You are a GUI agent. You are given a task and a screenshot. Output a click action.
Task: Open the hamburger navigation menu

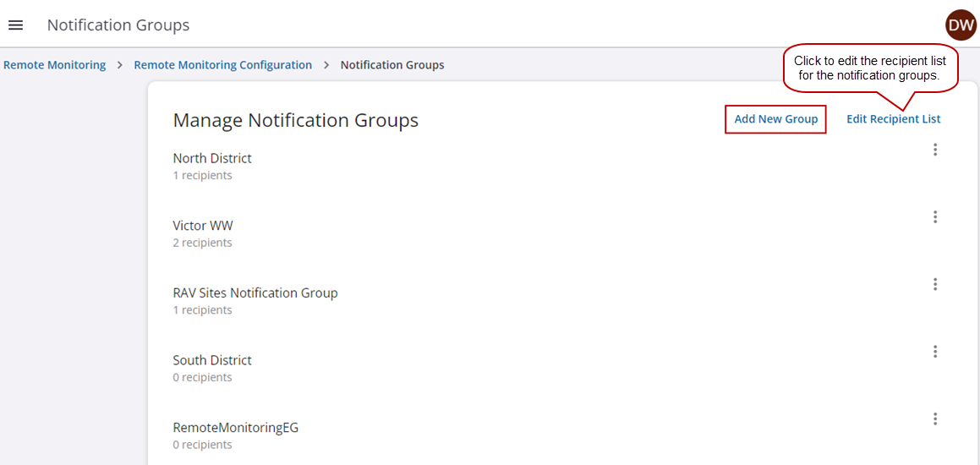pos(15,25)
